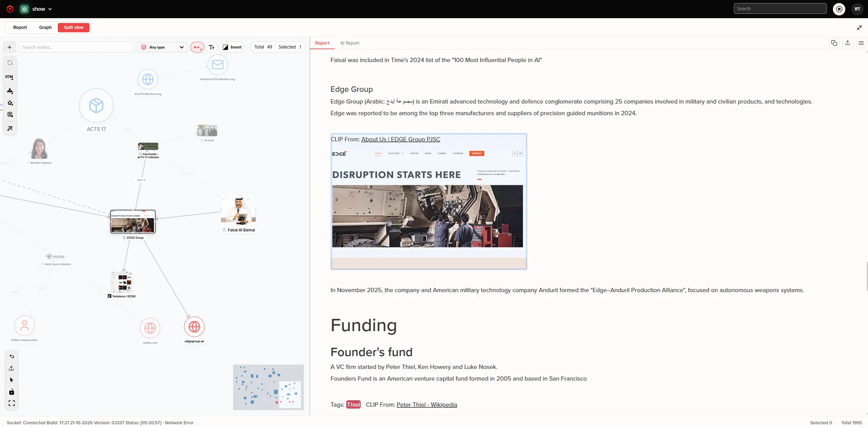Click the Invert selection button
The height and width of the screenshot is (427, 868).
click(x=232, y=47)
